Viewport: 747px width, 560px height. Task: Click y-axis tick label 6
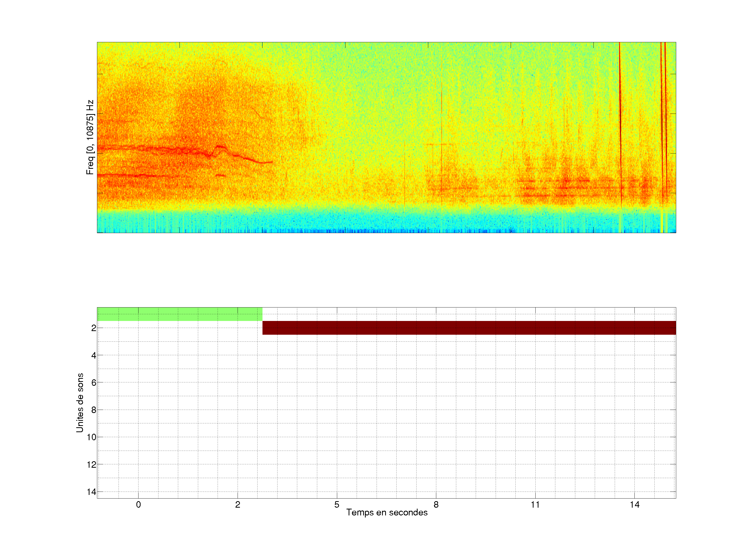click(x=94, y=383)
